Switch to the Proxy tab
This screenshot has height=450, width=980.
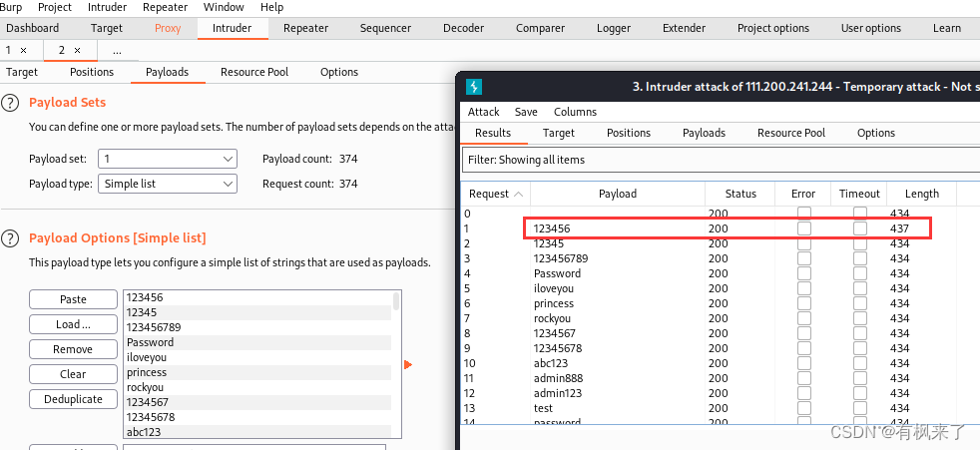click(x=168, y=28)
